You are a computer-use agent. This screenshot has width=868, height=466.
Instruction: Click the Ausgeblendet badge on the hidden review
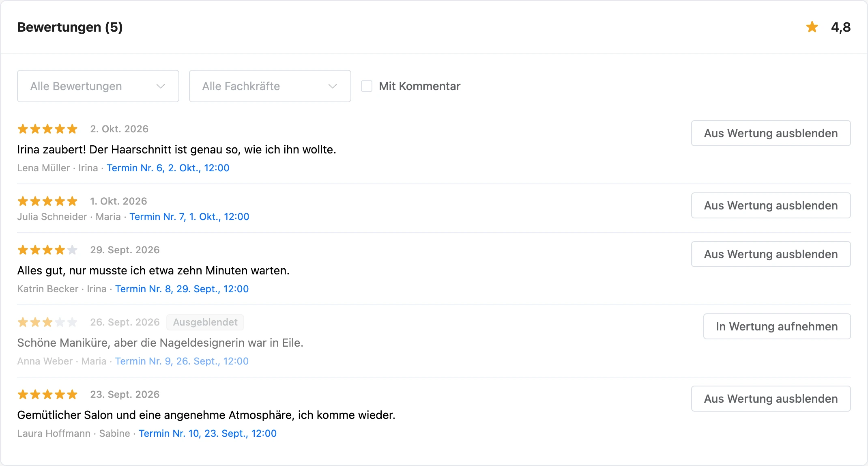pos(205,322)
